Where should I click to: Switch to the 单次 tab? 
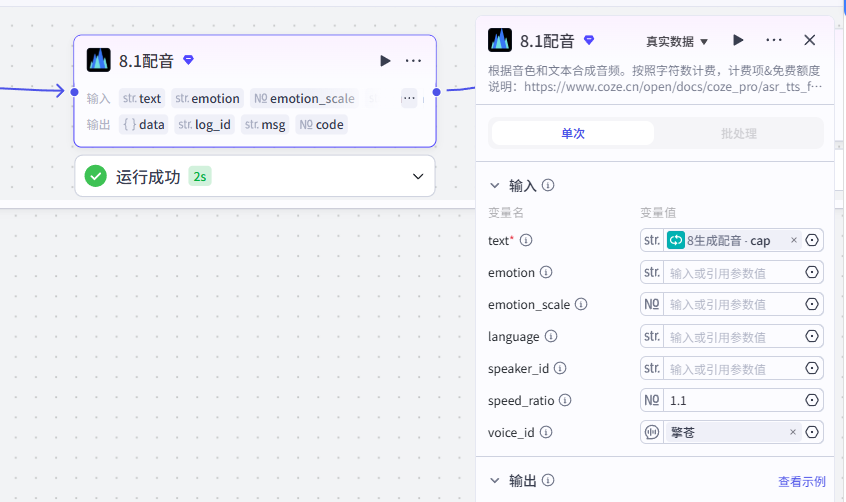(573, 133)
